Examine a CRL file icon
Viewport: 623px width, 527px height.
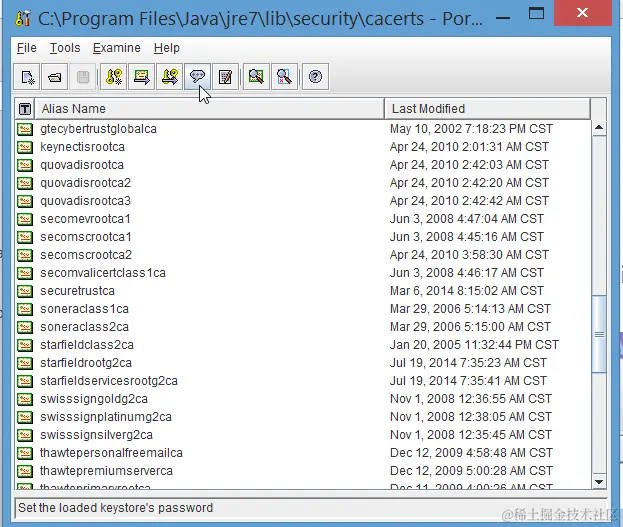coord(284,77)
